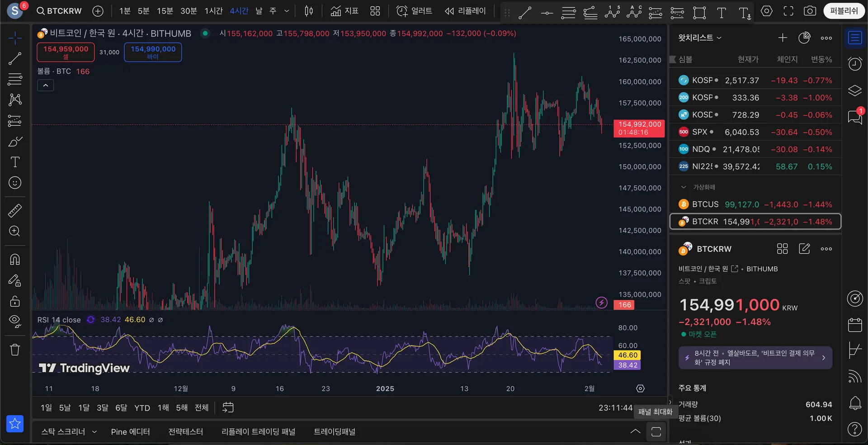Toggle fullscreen mode for the chart

[x=788, y=11]
